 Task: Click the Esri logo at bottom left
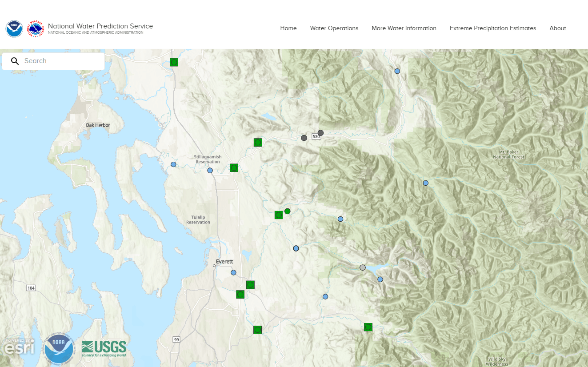pyautogui.click(x=20, y=347)
